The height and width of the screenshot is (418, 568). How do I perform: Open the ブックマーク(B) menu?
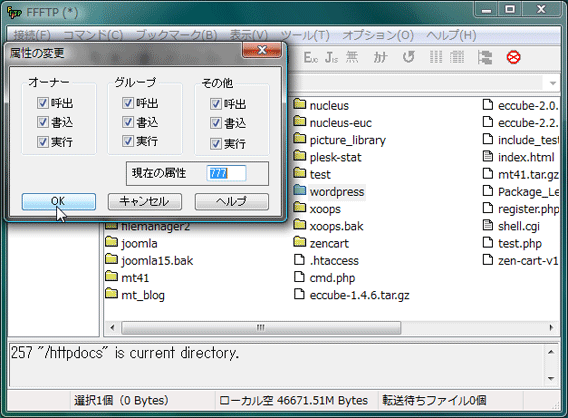point(176,35)
